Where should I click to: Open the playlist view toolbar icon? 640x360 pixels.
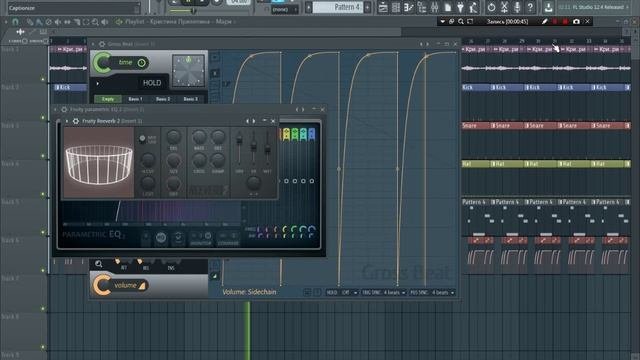[x=383, y=7]
